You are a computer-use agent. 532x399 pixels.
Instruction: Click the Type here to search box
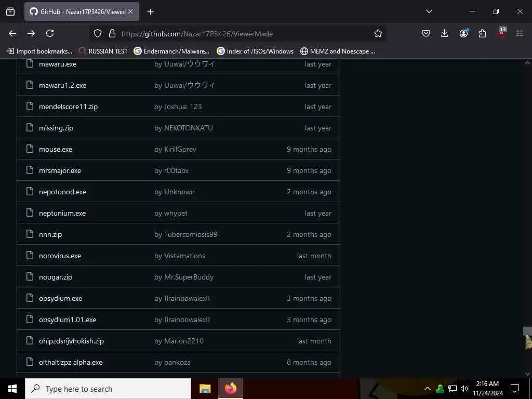tap(108, 389)
